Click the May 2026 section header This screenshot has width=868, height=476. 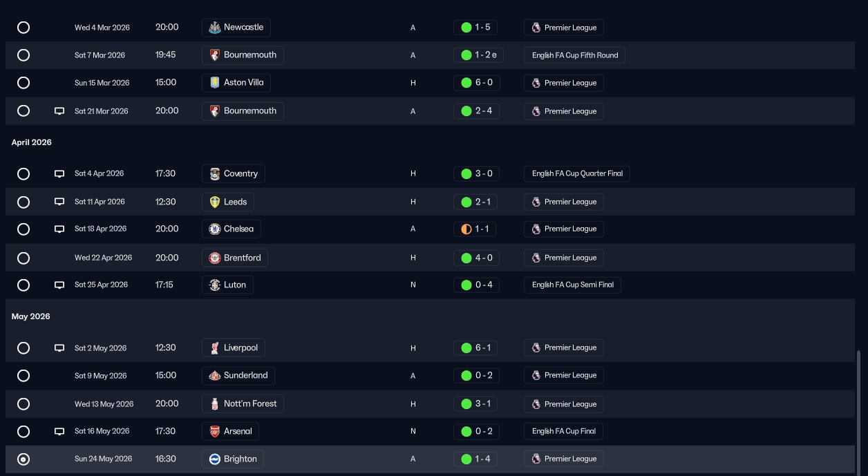(x=31, y=316)
